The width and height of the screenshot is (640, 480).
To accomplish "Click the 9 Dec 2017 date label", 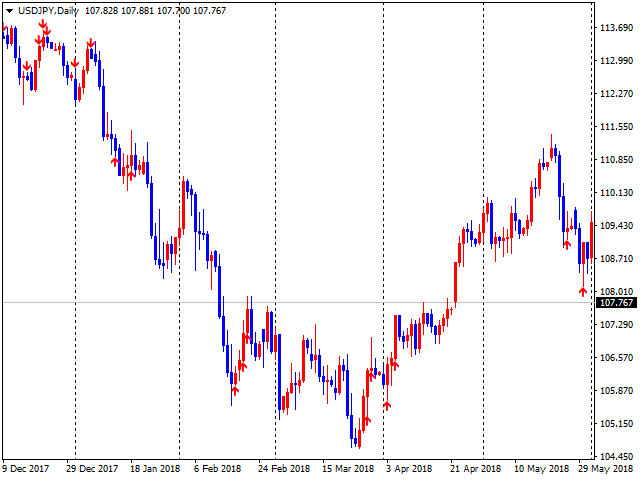I will pos(26,469).
